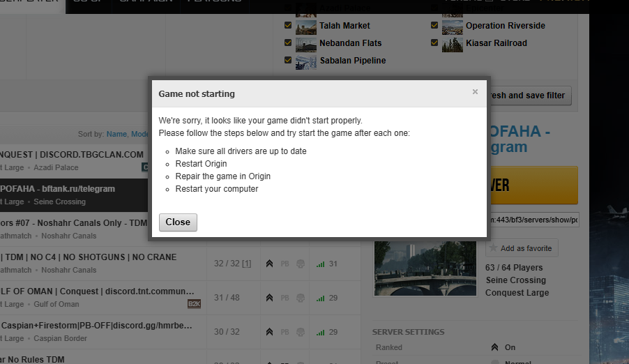This screenshot has width=629, height=364.
Task: Click the server name title heading
Action: pyautogui.click(x=520, y=139)
